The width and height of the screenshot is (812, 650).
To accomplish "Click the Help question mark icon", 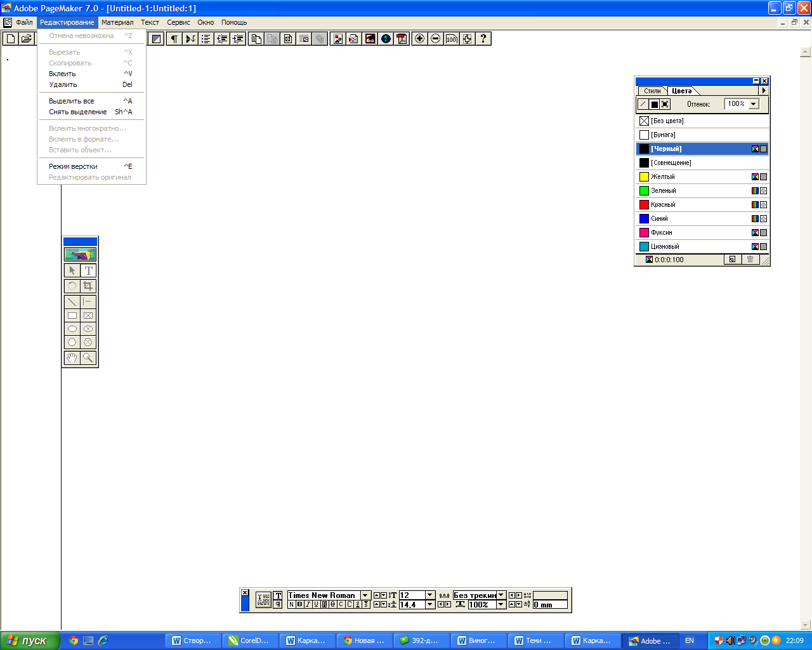I will pyautogui.click(x=483, y=39).
